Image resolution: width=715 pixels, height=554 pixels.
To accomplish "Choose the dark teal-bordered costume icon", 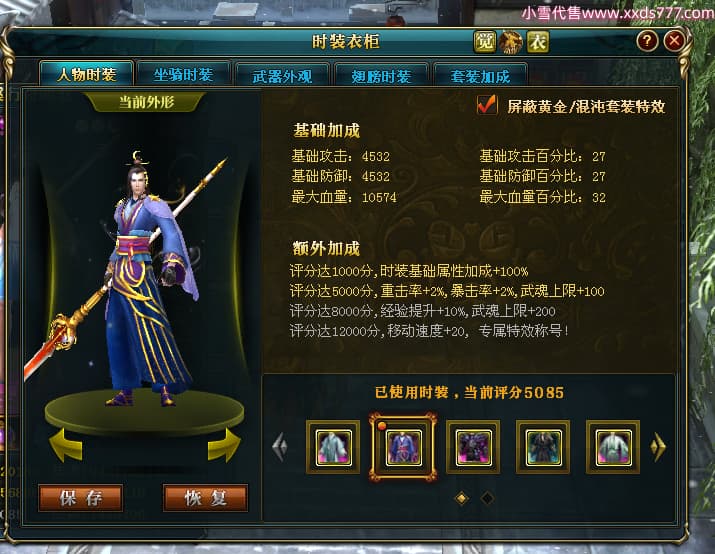I will tap(543, 447).
